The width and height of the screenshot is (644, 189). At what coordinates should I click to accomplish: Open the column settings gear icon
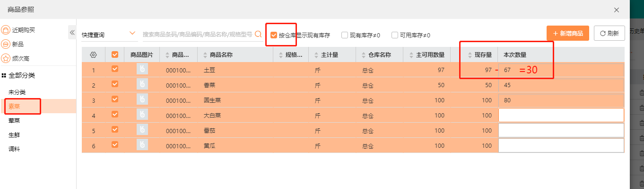coord(93,55)
